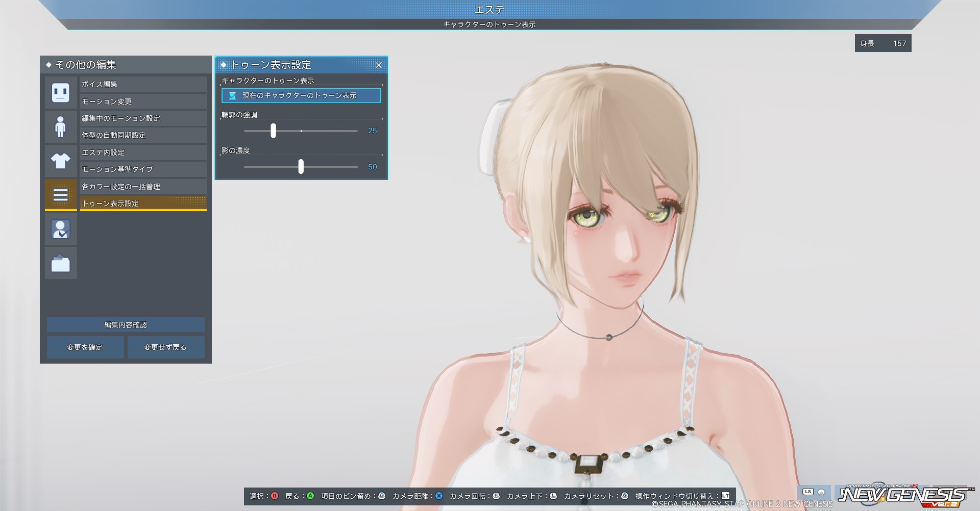
Task: Click the 影の濃度 value 50
Action: click(373, 167)
